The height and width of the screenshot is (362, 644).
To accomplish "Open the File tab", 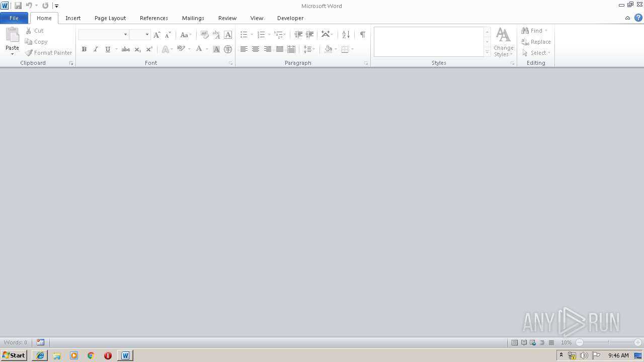I will pos(14,18).
